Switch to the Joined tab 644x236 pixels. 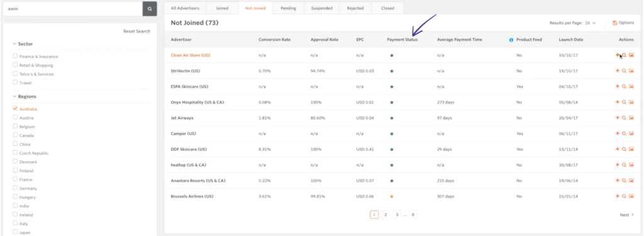pyautogui.click(x=222, y=8)
